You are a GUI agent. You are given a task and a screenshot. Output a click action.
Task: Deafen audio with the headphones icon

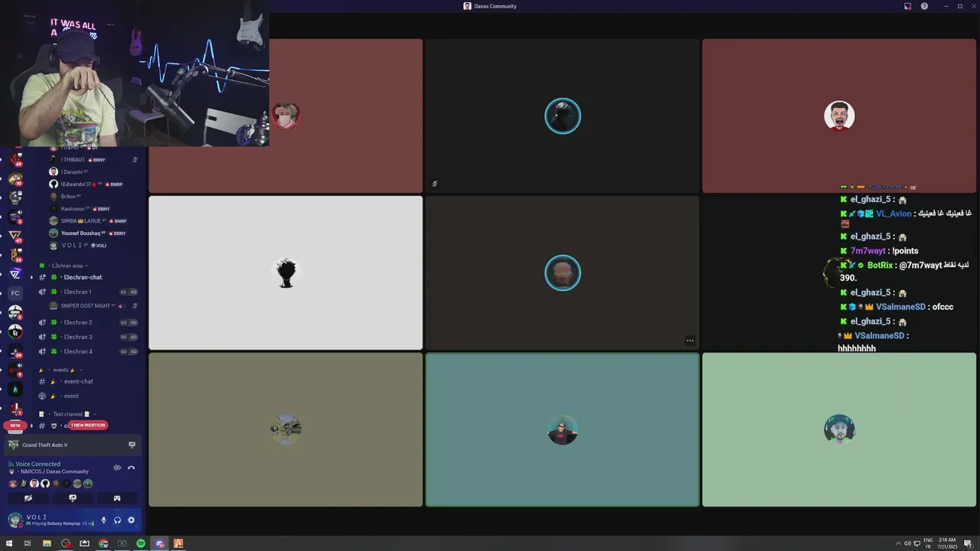[x=117, y=520]
